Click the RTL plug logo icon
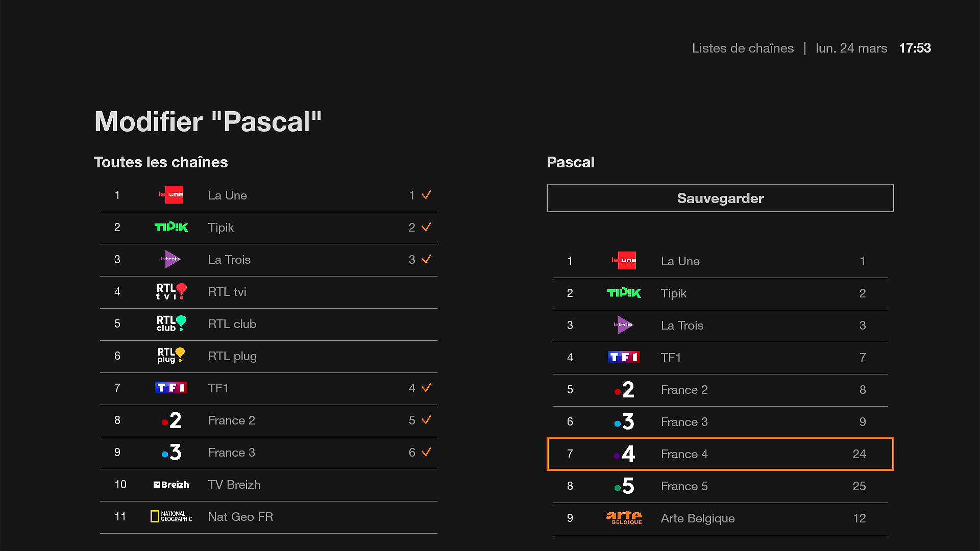 click(171, 356)
